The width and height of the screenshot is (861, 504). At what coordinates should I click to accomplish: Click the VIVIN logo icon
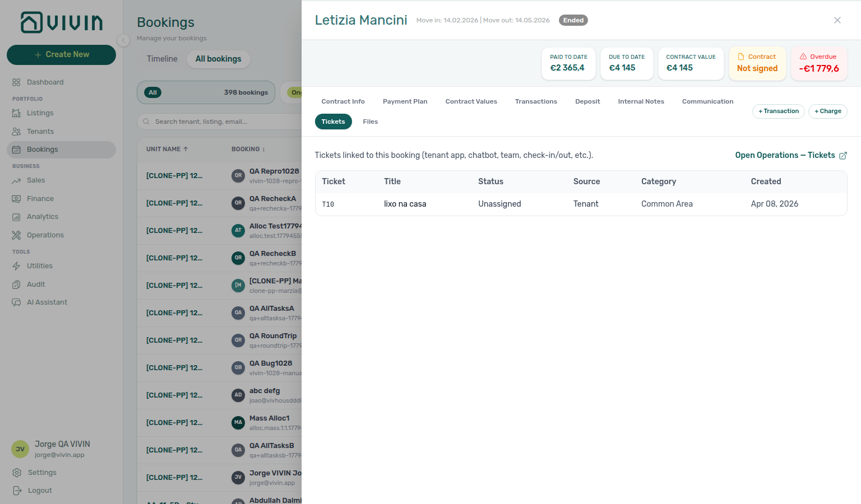(x=32, y=22)
